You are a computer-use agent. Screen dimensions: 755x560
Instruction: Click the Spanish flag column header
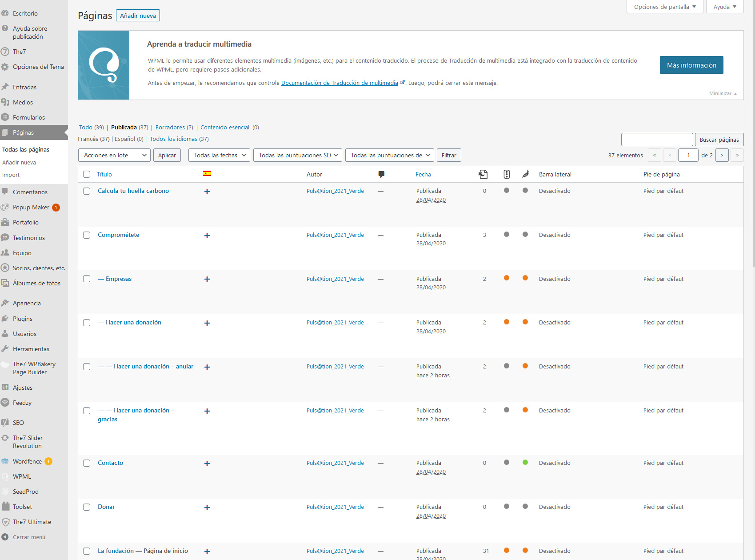click(207, 174)
